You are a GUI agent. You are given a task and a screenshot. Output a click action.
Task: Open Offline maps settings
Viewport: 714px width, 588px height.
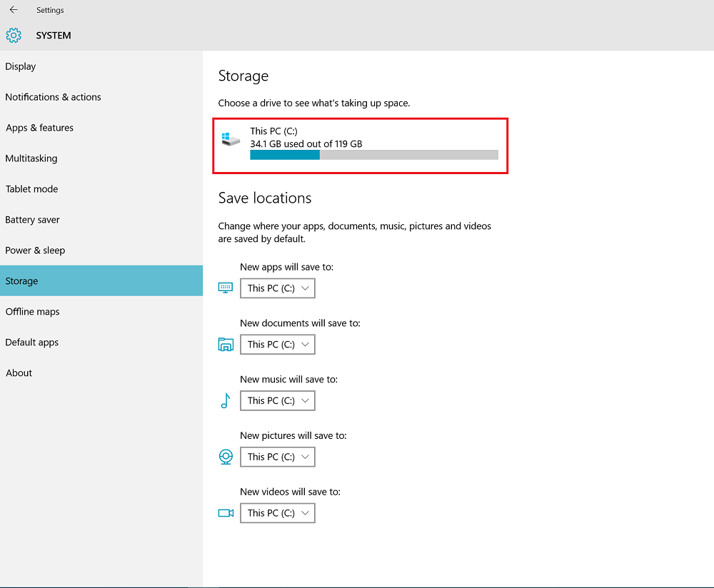coord(101,312)
